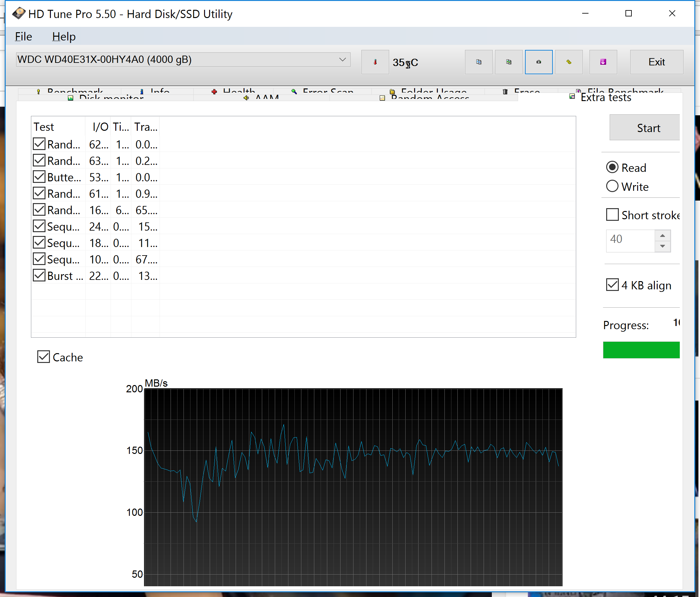Viewport: 700px width, 597px height.
Task: Click the camera save screenshot icon
Action: point(539,62)
